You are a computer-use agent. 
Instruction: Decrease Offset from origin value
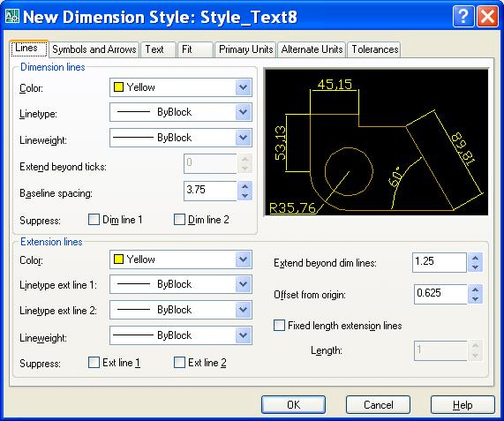point(475,299)
